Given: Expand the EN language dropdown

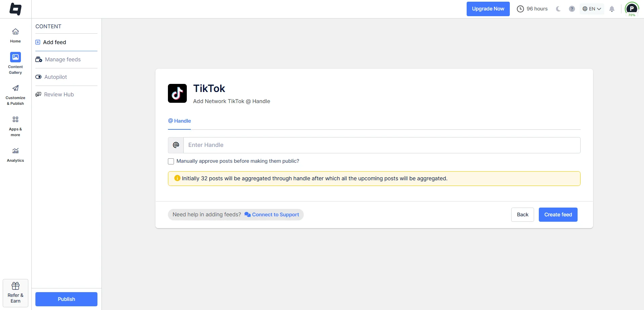Looking at the screenshot, I should coord(592,9).
